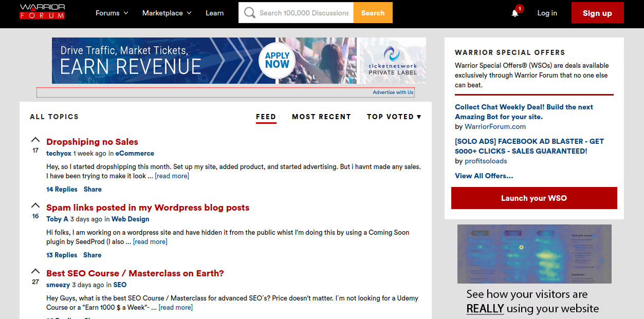Click the orange Search button
The image size is (644, 319).
(x=373, y=13)
